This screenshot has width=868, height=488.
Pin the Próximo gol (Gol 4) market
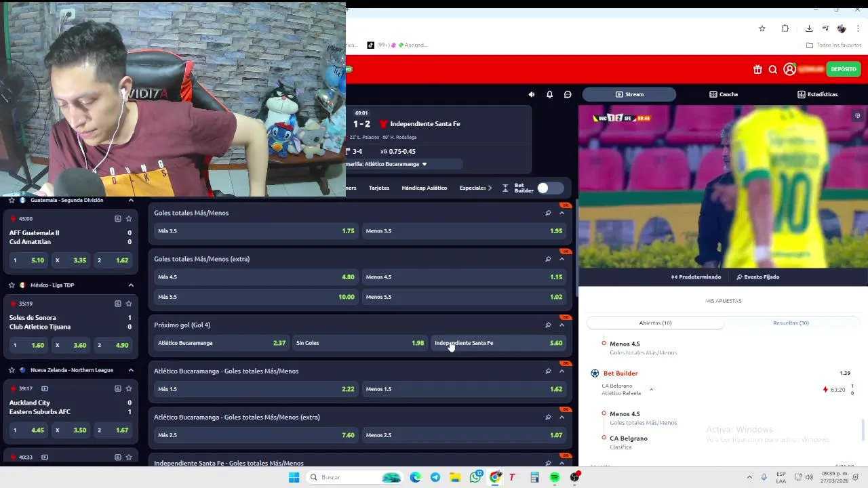point(548,325)
